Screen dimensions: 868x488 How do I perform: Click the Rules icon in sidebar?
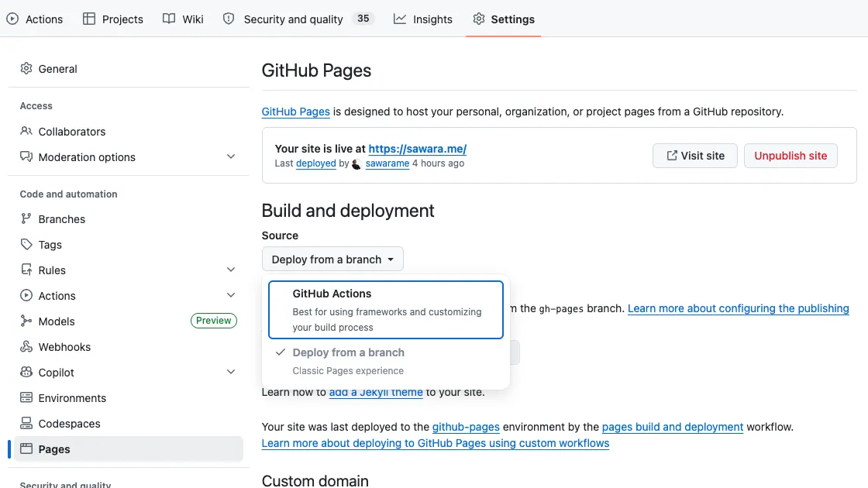coord(26,270)
